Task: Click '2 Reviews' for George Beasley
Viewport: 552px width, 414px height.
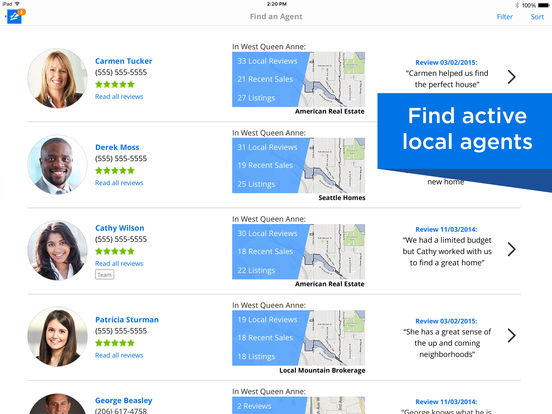Action: pyautogui.click(x=254, y=406)
